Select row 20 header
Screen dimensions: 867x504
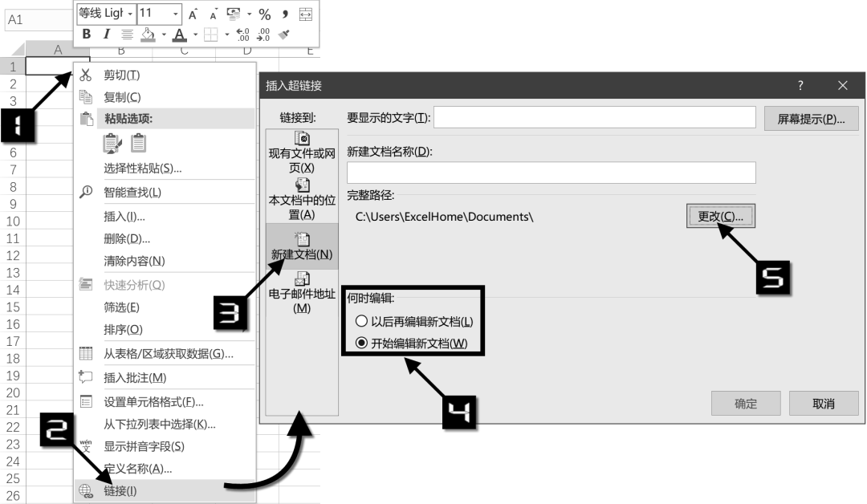(x=13, y=393)
